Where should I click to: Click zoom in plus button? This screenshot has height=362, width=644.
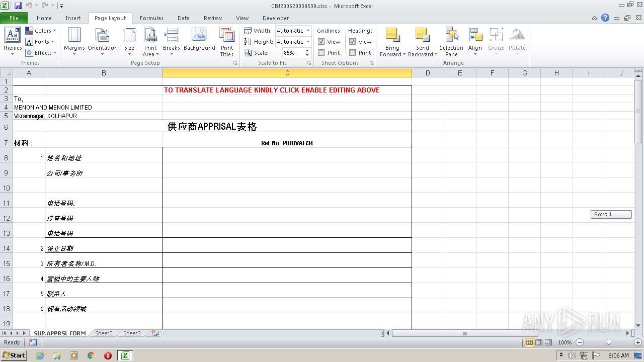click(x=637, y=342)
